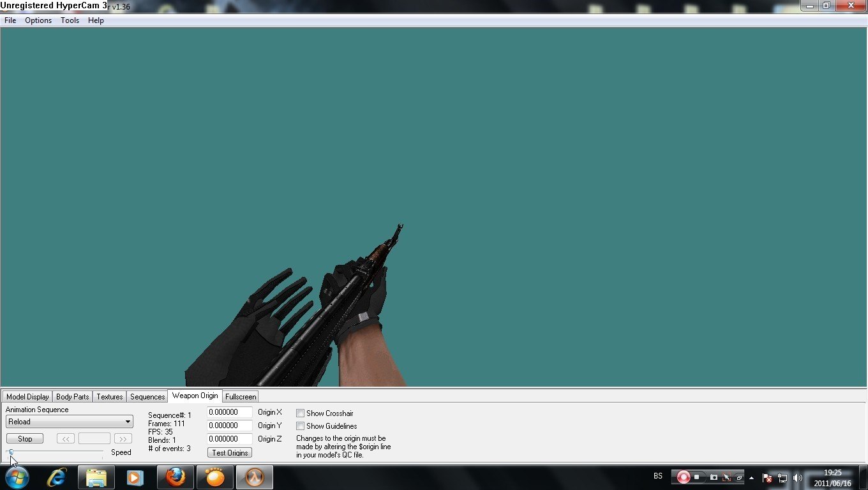Open Firefox from the taskbar
This screenshot has width=868, height=490.
(176, 477)
